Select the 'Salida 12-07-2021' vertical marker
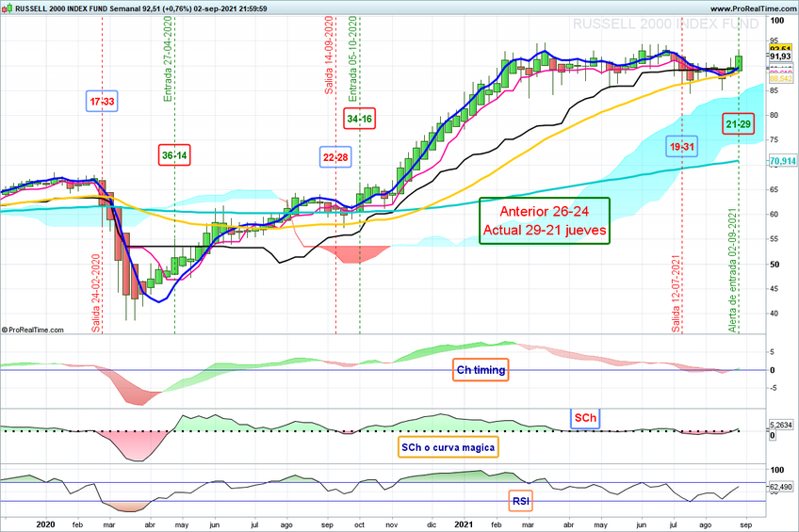Image resolution: width=799 pixels, height=532 pixels. 676,294
